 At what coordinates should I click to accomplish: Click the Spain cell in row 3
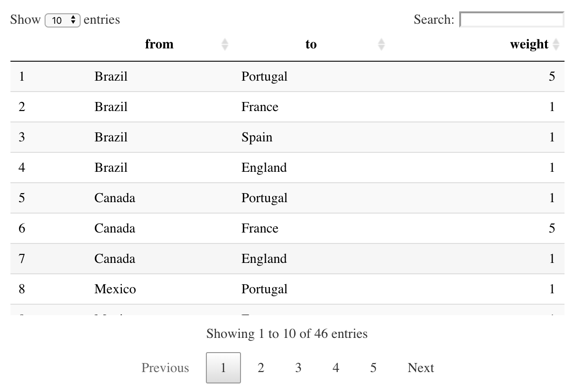(x=257, y=137)
